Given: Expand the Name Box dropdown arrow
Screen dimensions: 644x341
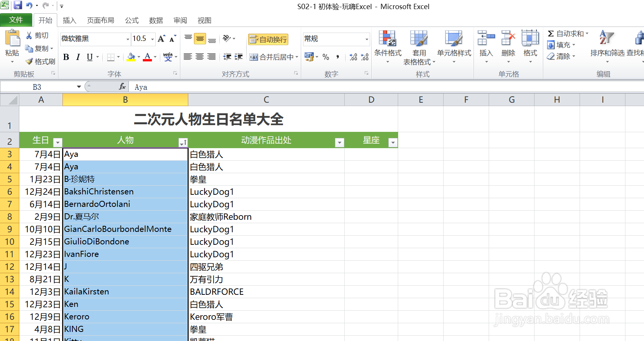Looking at the screenshot, I should [x=79, y=87].
